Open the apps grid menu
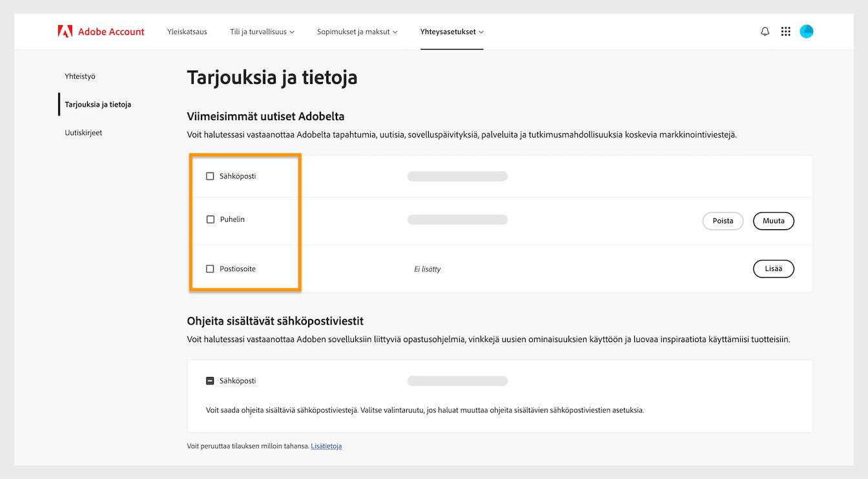 (785, 30)
